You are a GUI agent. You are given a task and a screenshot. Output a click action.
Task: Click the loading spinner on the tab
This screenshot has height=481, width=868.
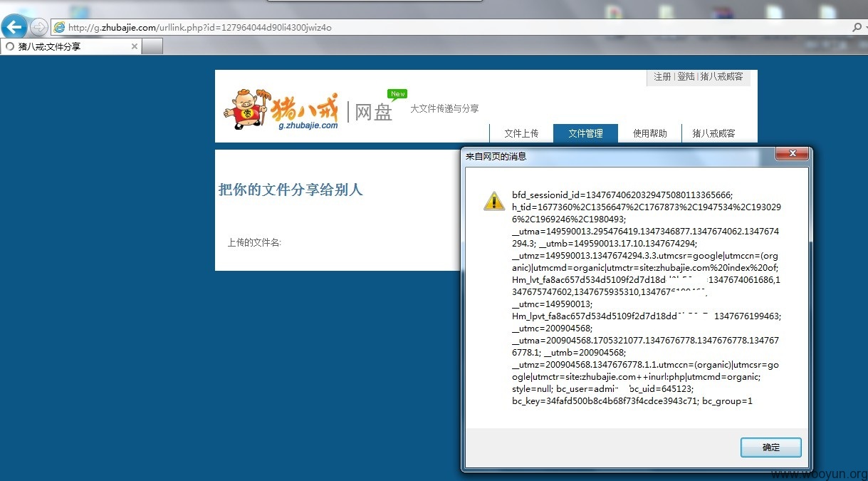point(9,46)
